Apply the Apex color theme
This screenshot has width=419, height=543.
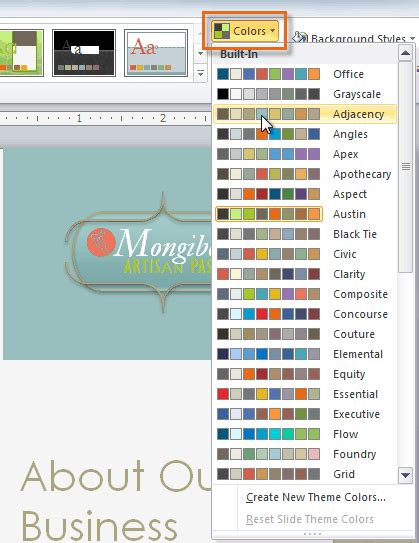point(305,154)
